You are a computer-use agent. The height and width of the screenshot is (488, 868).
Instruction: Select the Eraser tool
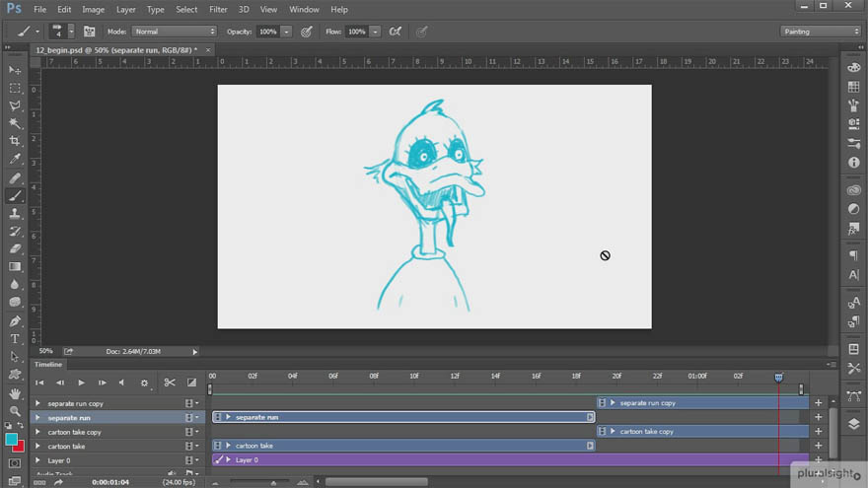[15, 249]
